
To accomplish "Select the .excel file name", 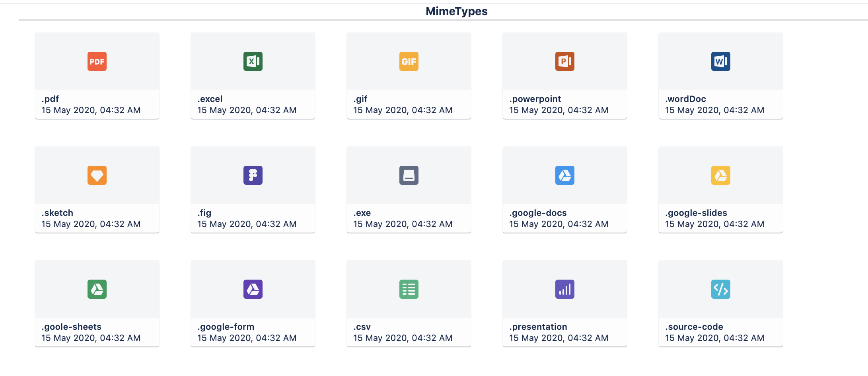I will pos(210,99).
